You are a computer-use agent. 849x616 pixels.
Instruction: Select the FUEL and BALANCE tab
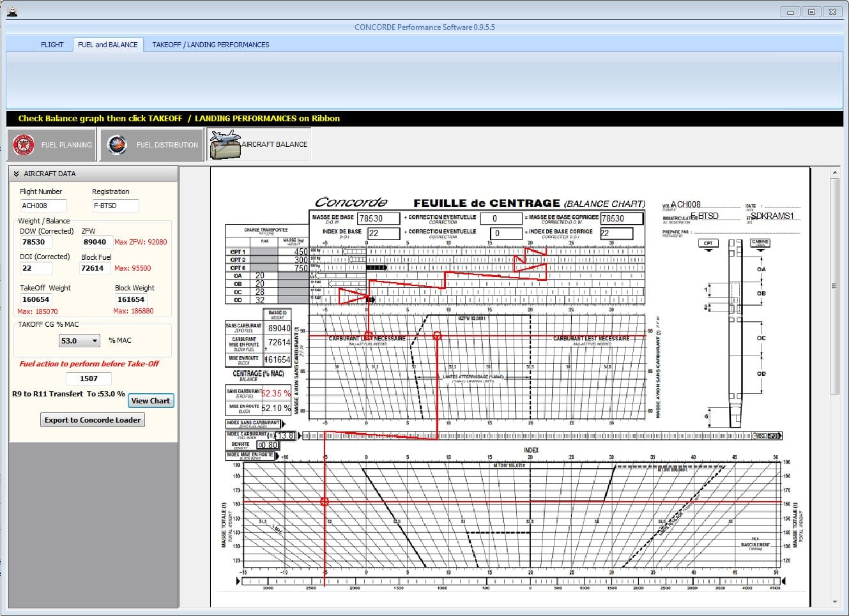pyautogui.click(x=107, y=45)
